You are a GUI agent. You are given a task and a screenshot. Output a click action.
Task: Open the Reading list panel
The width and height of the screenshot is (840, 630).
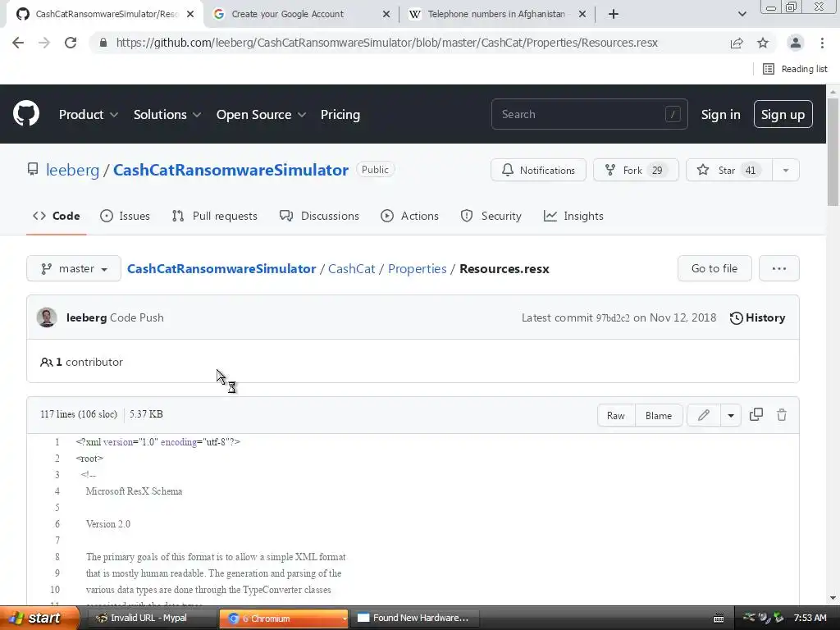click(795, 69)
